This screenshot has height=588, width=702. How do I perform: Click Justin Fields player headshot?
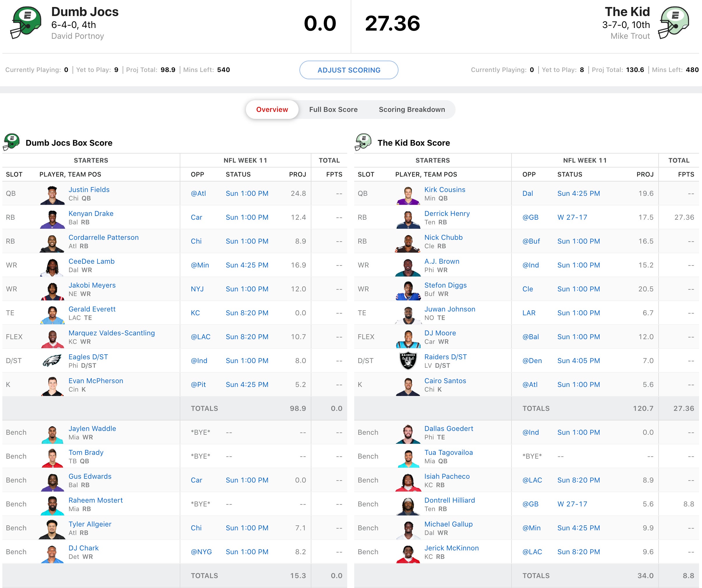click(52, 195)
